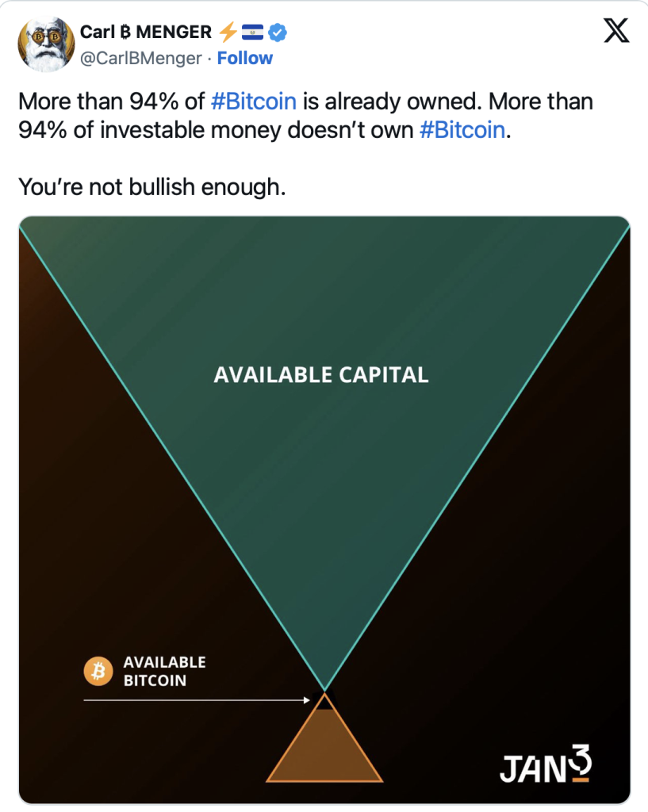Click the AVAILABLE BITCOIN label
Image resolution: width=648 pixels, height=812 pixels.
click(x=164, y=671)
